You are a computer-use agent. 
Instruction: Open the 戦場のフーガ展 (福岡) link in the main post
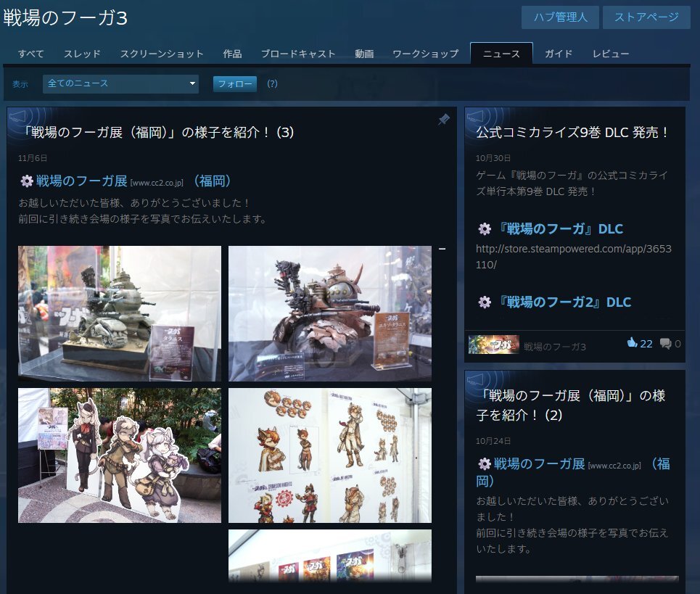81,181
